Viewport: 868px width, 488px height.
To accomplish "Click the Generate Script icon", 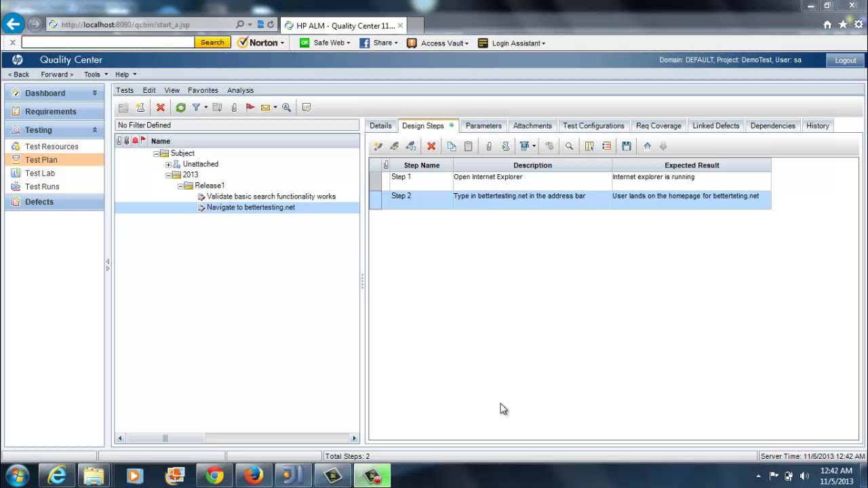I will [x=524, y=146].
